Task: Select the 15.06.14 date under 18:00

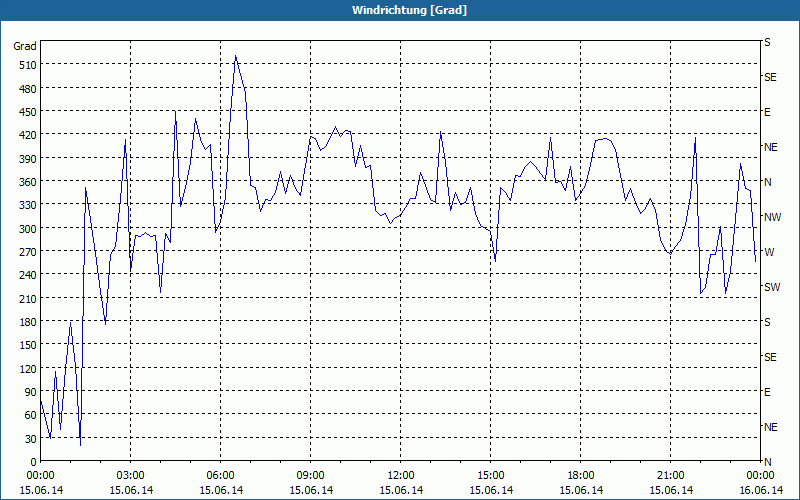Action: [x=581, y=490]
